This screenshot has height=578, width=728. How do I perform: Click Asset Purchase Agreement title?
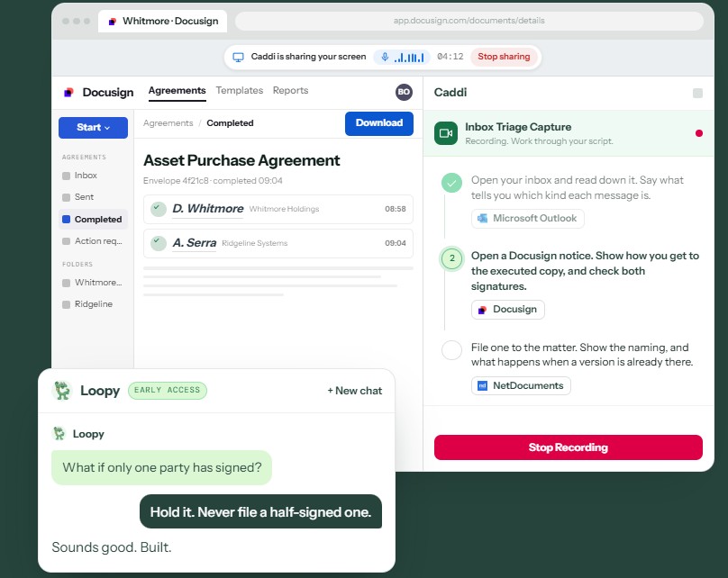click(x=241, y=160)
